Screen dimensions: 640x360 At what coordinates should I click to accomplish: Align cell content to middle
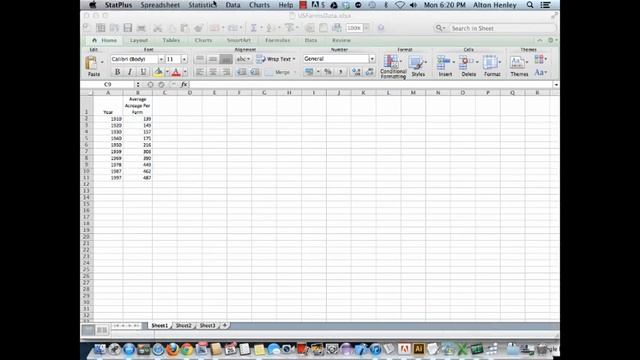(213, 59)
